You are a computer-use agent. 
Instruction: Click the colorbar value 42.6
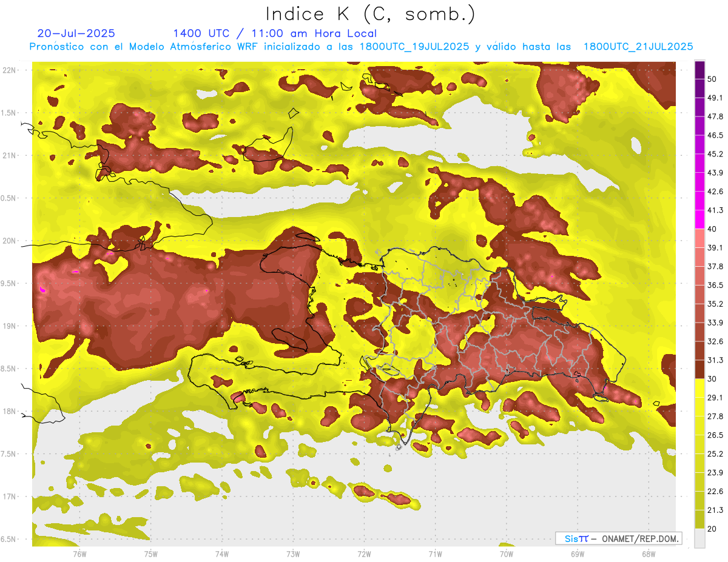pyautogui.click(x=715, y=192)
